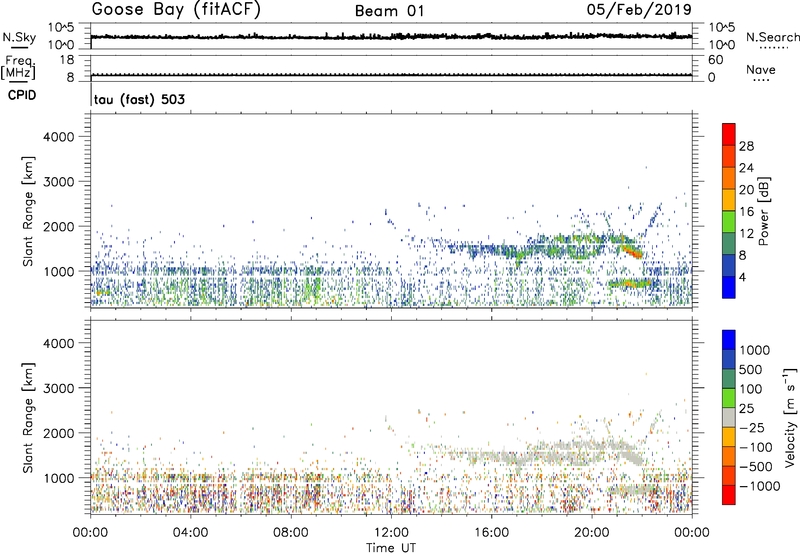The width and height of the screenshot is (800, 554).
Task: Pick the bright blue top velocity colorbar swatch
Action: click(729, 340)
